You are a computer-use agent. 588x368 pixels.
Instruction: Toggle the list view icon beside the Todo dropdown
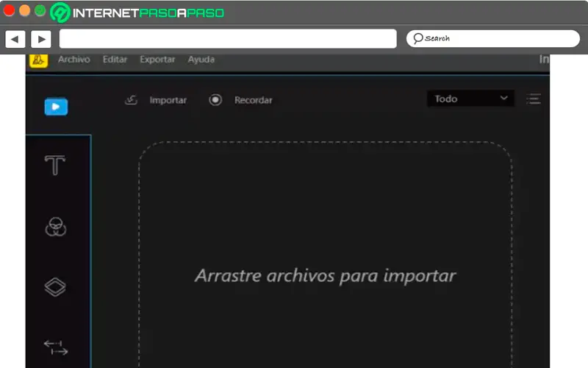pos(534,99)
